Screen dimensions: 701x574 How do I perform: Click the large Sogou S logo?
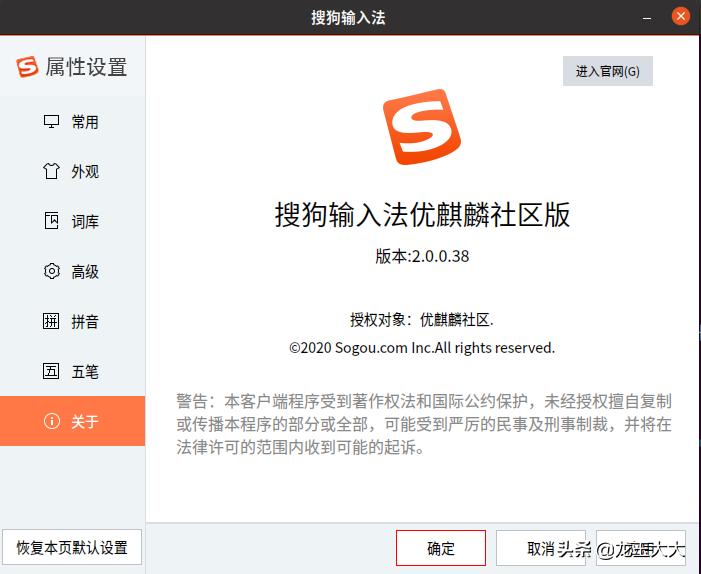(422, 127)
